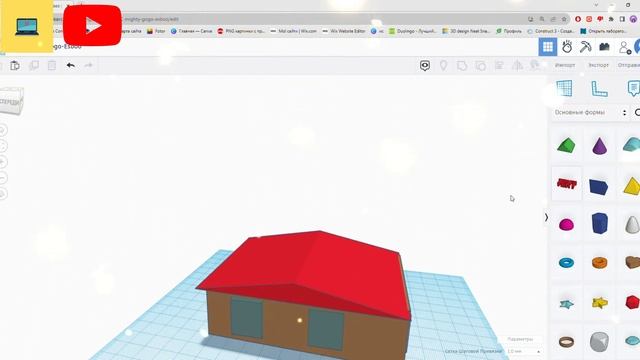640x360 pixels.
Task: Pick the blue torus shape
Action: click(x=566, y=263)
